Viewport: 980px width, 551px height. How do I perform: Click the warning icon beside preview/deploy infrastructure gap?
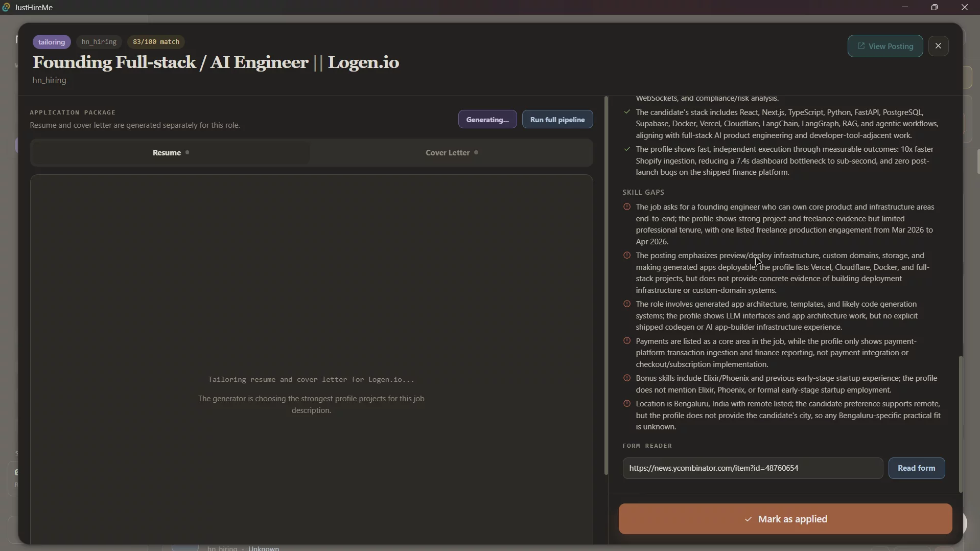pyautogui.click(x=627, y=256)
